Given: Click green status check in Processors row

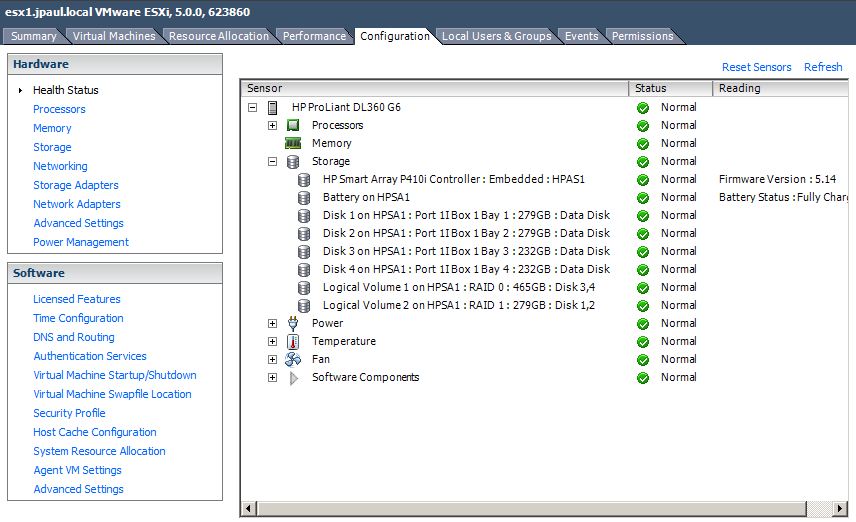Looking at the screenshot, I should click(643, 126).
